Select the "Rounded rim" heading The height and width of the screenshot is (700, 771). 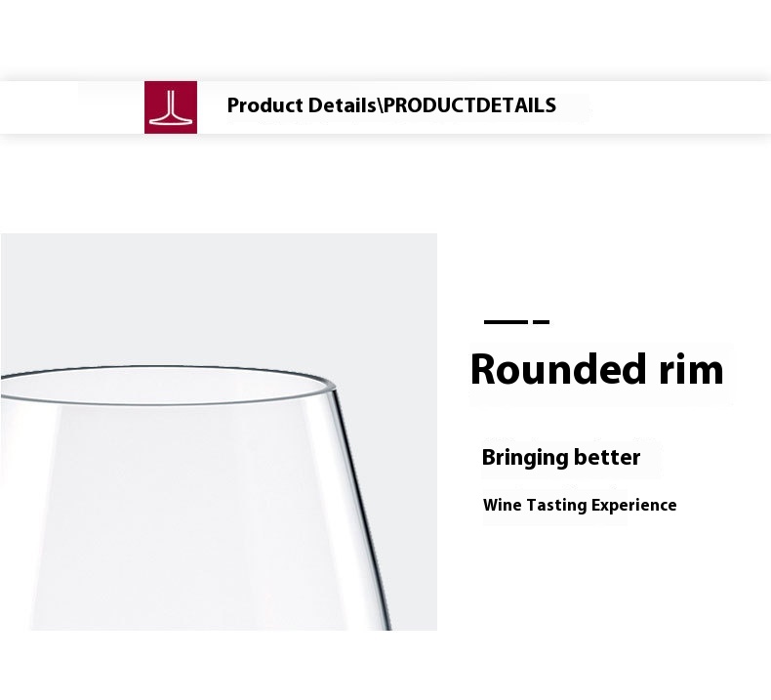(596, 370)
